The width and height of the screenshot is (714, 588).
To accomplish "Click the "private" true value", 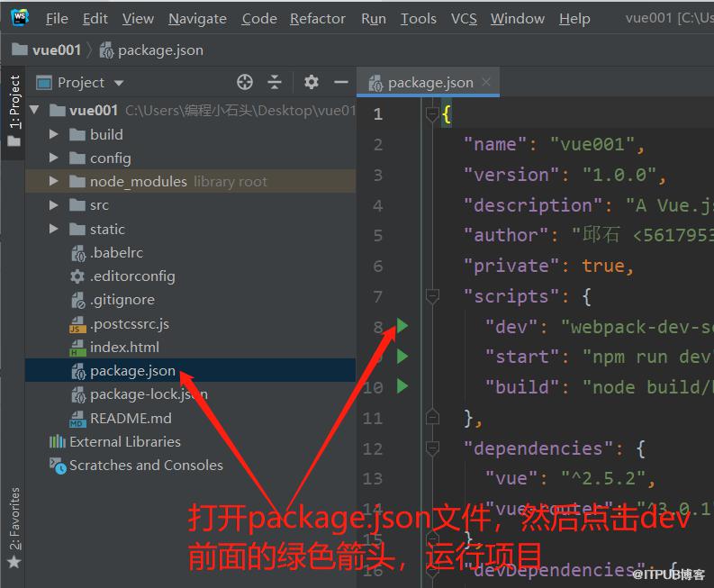I will coord(603,266).
